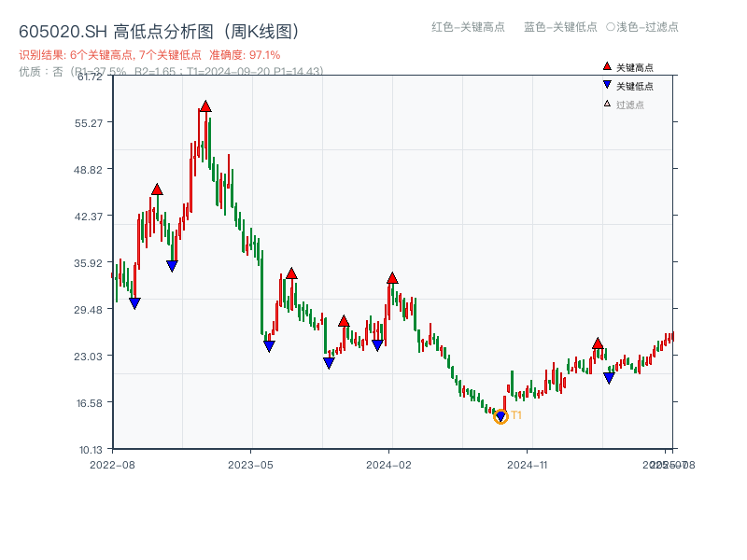Viewport: 747px width, 560px height.
Task: Click the orange T1 circle marker on chart
Action: pos(501,415)
